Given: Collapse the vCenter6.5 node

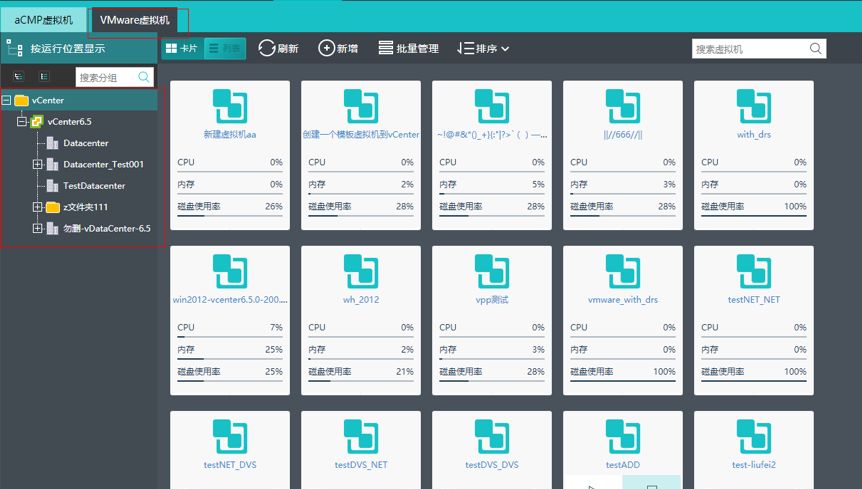Looking at the screenshot, I should click(22, 121).
